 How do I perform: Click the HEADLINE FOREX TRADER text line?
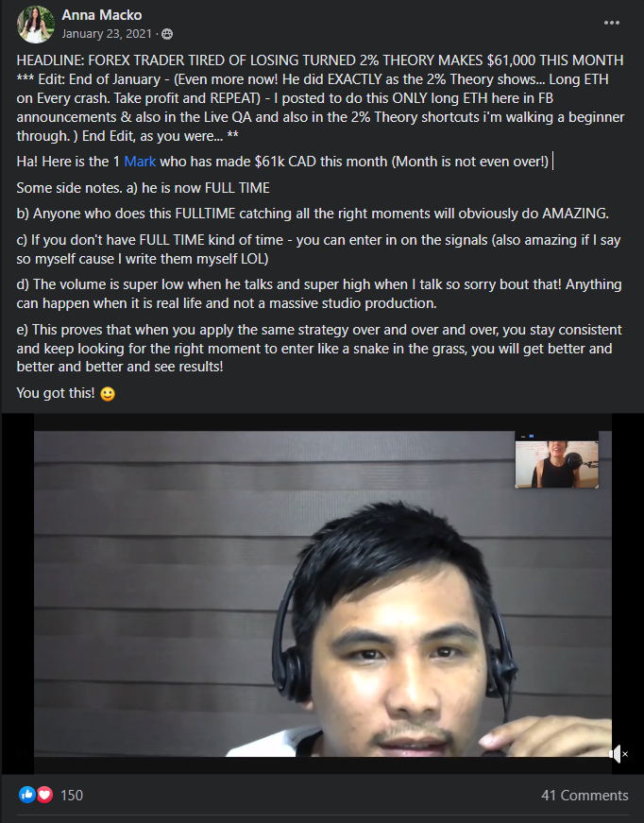320,60
